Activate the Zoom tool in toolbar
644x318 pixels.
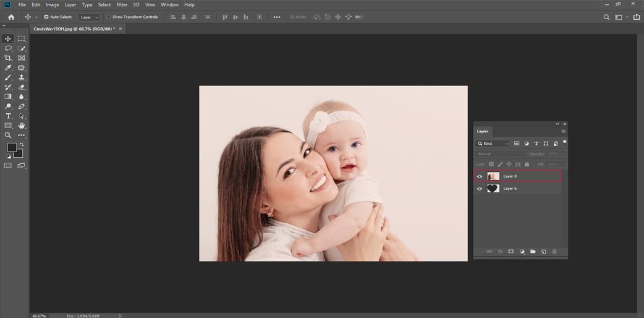click(8, 135)
